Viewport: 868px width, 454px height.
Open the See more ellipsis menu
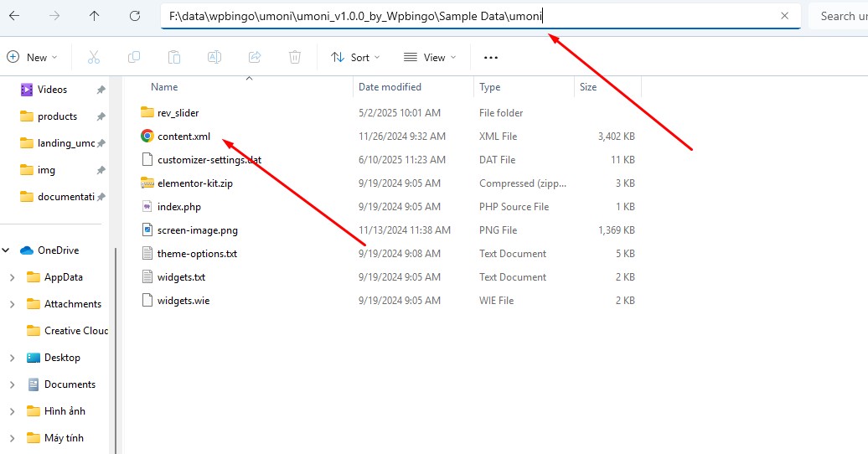[x=490, y=58]
